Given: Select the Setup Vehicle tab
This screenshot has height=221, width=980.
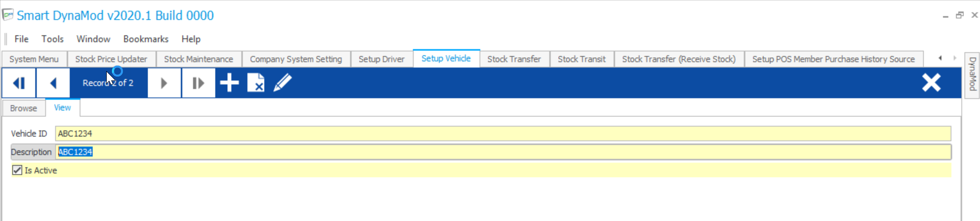Looking at the screenshot, I should (x=446, y=58).
